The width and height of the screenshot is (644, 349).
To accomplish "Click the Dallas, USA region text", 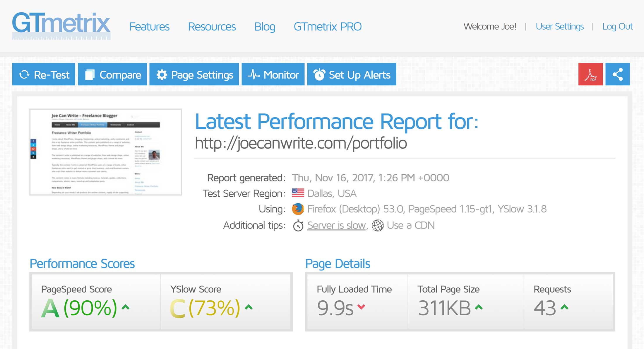I will tap(332, 193).
